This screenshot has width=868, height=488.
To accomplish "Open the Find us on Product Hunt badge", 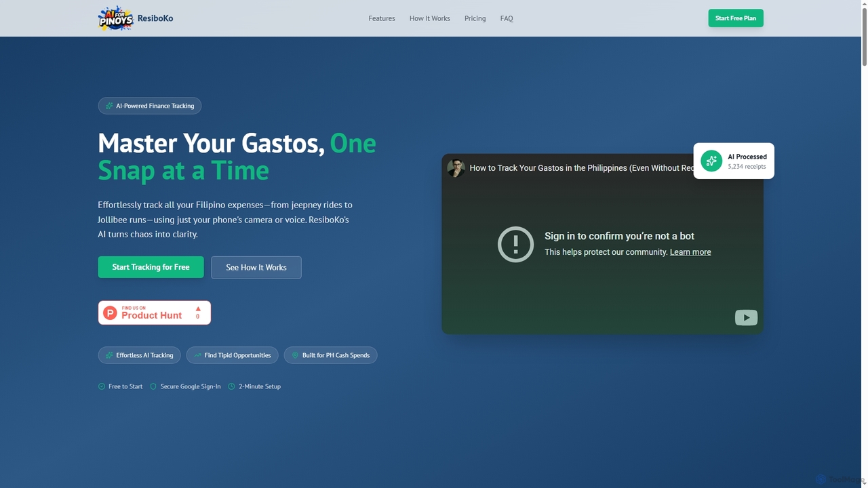I will pyautogui.click(x=155, y=312).
